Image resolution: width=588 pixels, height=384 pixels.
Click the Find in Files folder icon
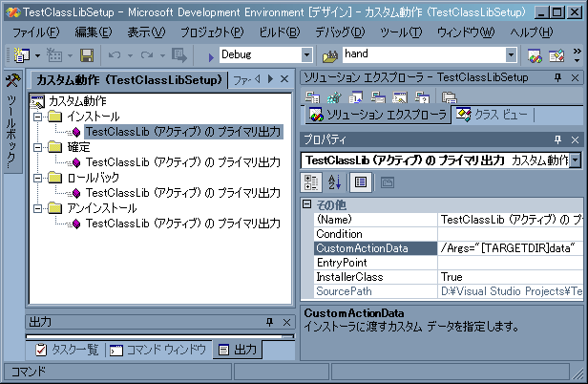(x=330, y=56)
